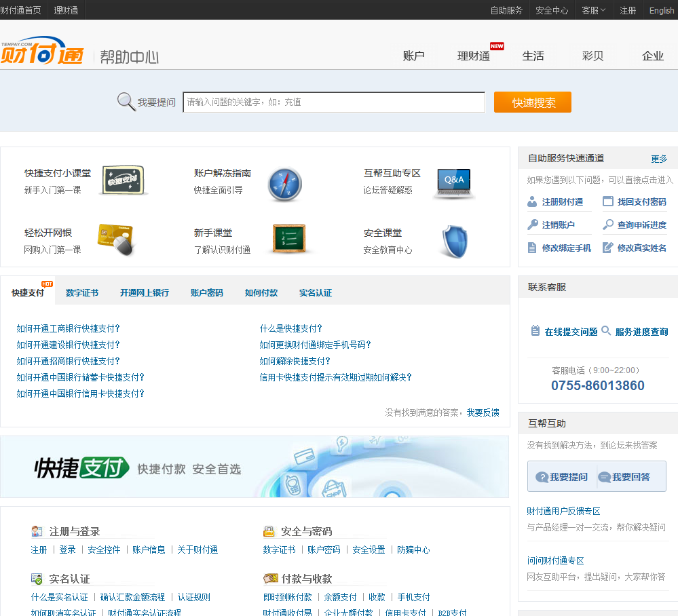
Task: Click 防骗中心 under 安全与密码
Action: 413,550
